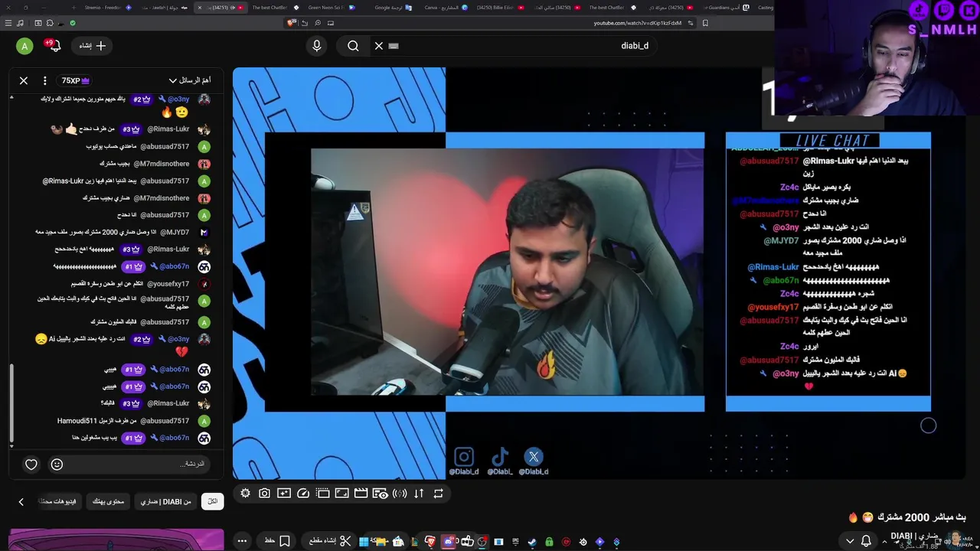The width and height of the screenshot is (980, 551).
Task: Click the sparkle screen enhancement icon
Action: coord(283,494)
